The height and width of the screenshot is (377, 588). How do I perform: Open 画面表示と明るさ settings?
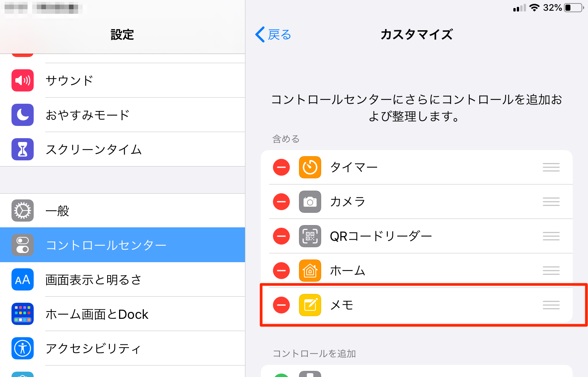coord(122,279)
